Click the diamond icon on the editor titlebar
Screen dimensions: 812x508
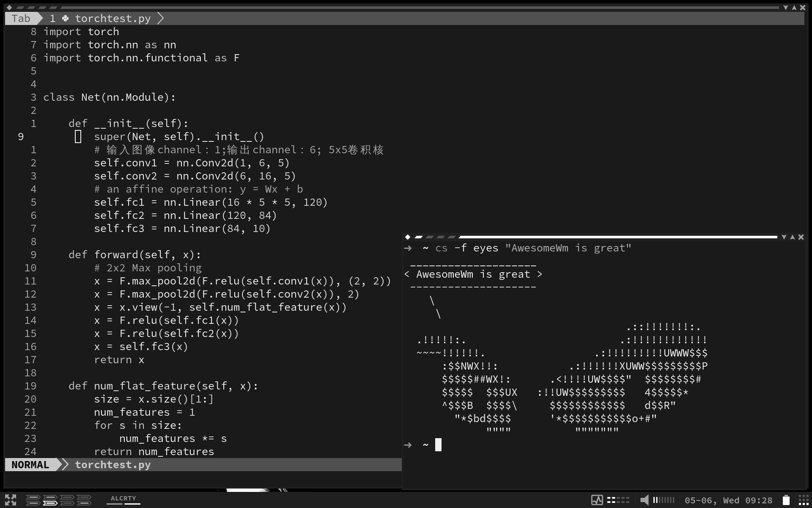(x=9, y=8)
